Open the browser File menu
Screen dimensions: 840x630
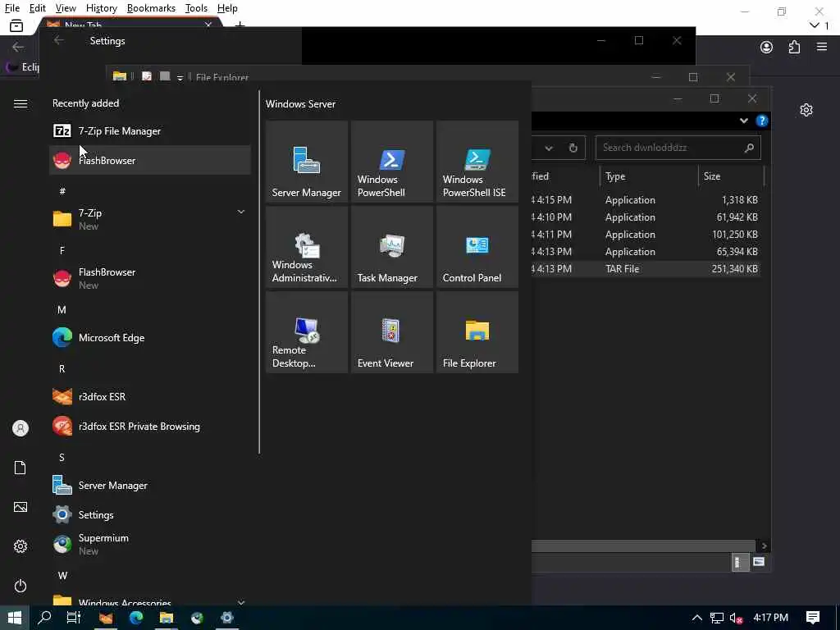coord(11,8)
